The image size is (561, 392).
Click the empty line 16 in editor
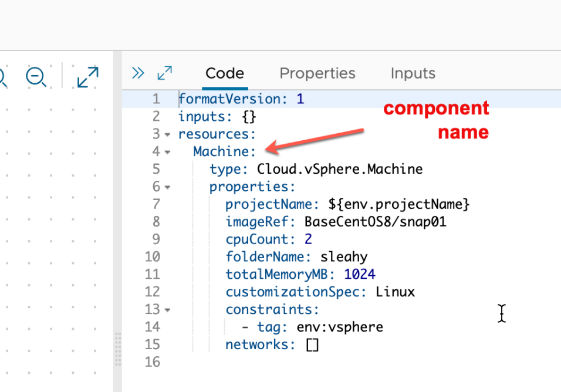[x=293, y=362]
